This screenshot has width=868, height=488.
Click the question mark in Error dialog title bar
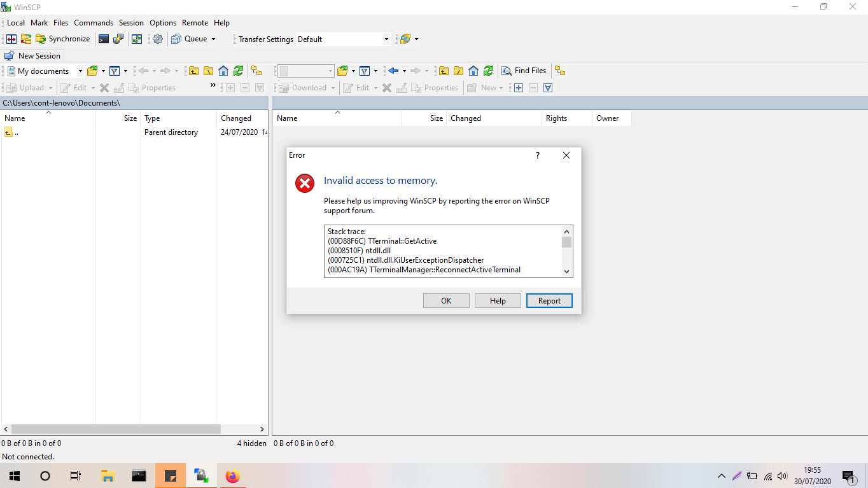click(x=538, y=155)
